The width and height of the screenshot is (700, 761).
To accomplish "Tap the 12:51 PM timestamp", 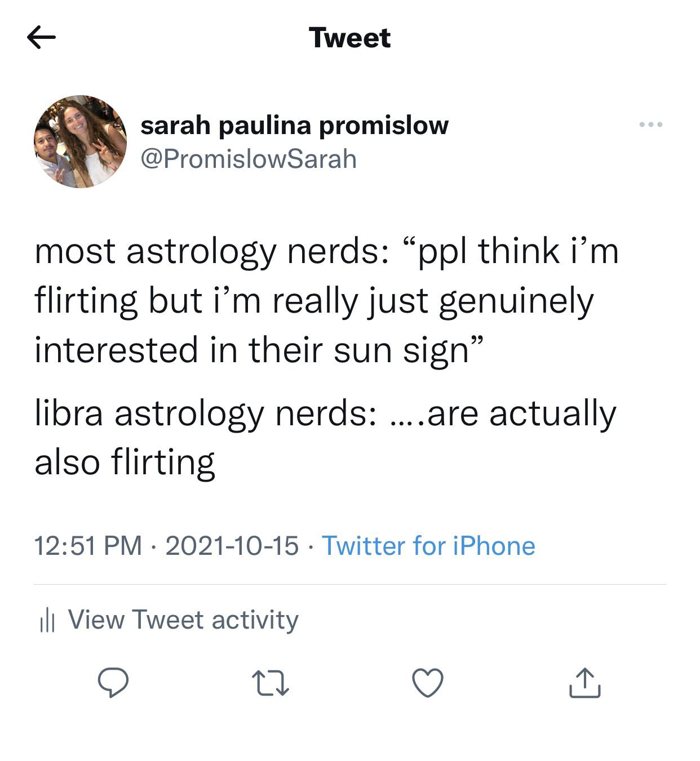I will 88,546.
